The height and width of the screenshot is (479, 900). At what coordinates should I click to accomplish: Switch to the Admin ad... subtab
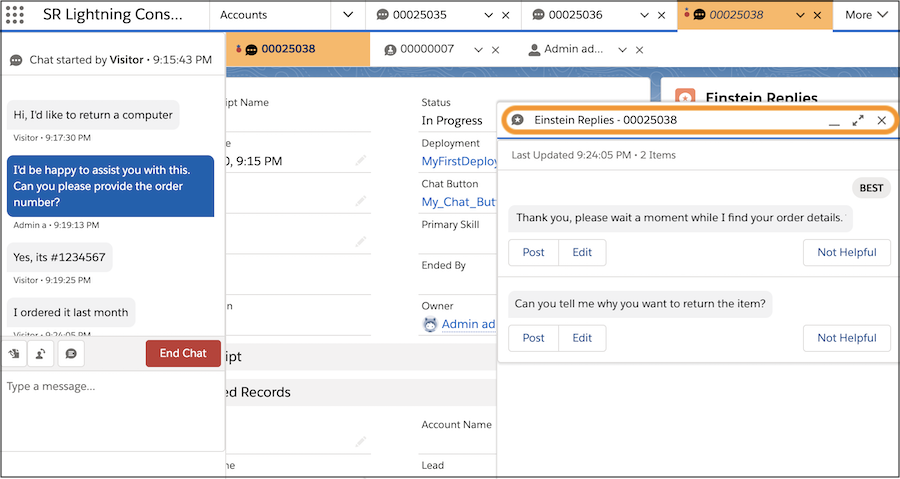click(x=573, y=49)
